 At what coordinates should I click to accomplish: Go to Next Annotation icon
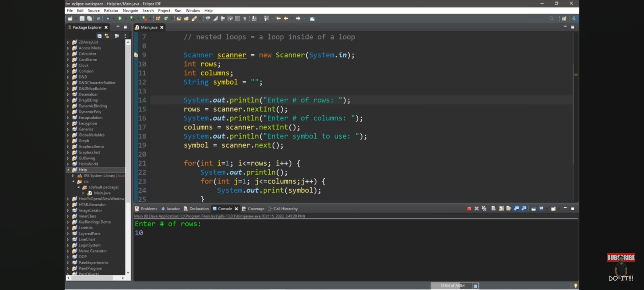[254, 19]
